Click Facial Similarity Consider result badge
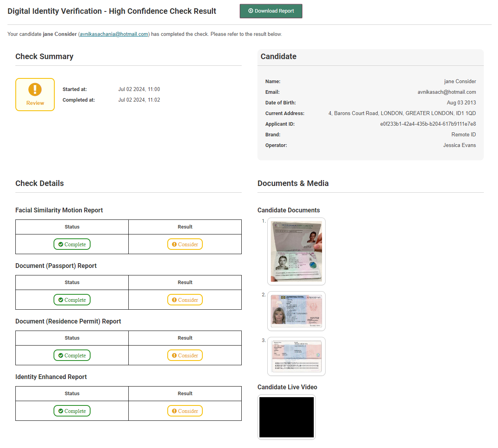The height and width of the screenshot is (448, 498). coord(185,244)
